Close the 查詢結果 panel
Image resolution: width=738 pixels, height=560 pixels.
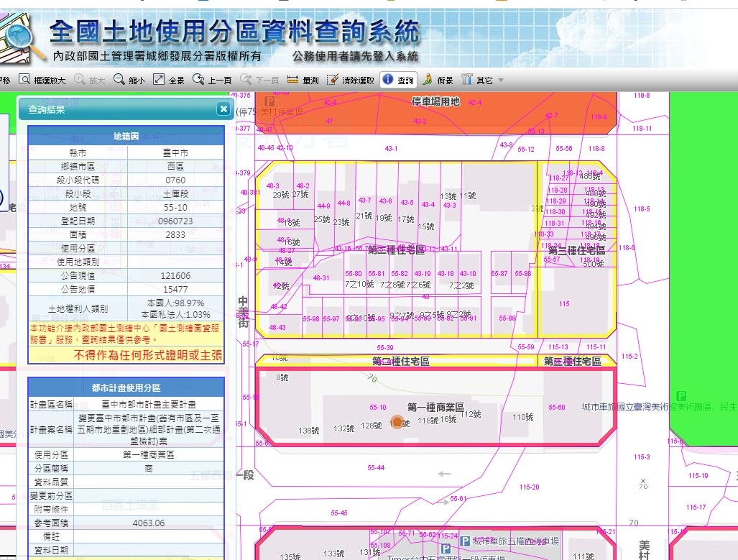point(223,109)
